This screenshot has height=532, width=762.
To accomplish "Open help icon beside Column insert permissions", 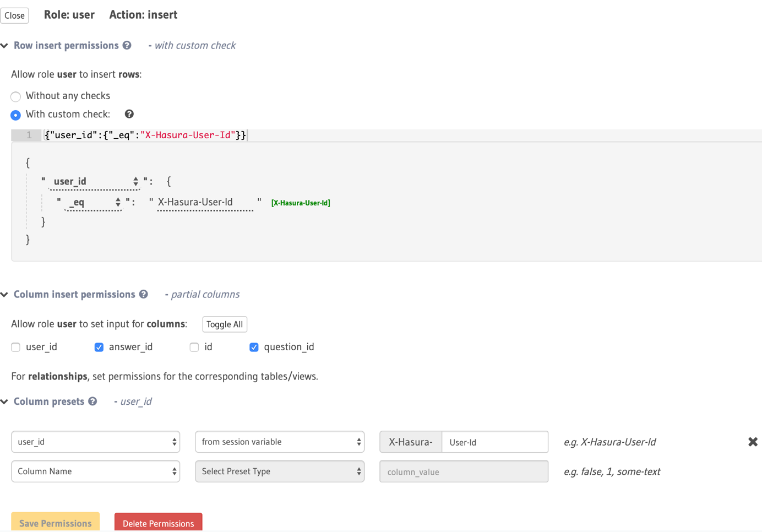I will tap(144, 294).
